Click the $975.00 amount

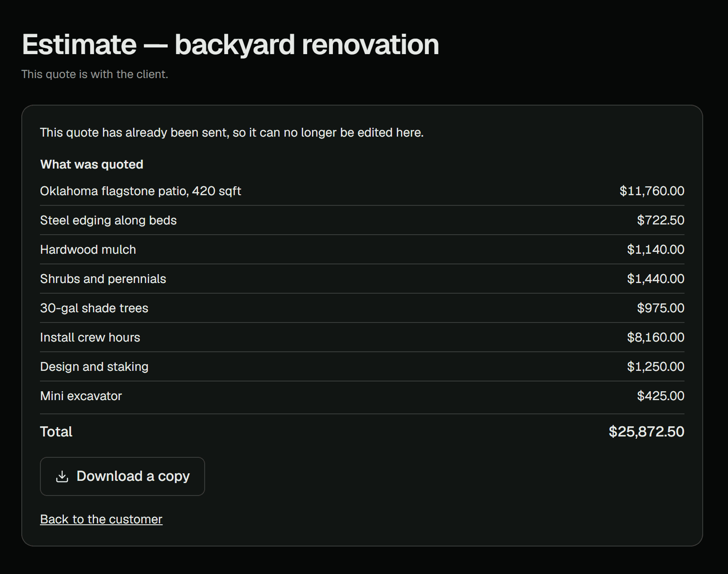661,308
